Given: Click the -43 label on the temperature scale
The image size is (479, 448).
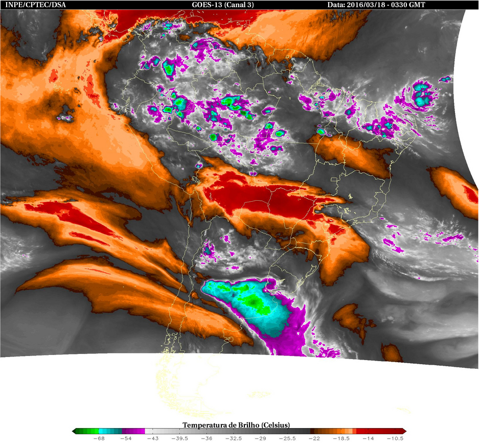Looking at the screenshot, I should [x=152, y=439].
